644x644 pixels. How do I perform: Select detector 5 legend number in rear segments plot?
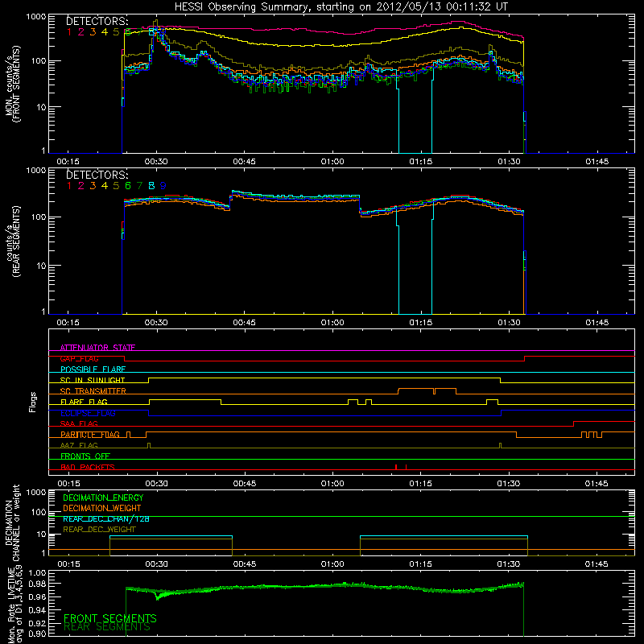point(116,186)
